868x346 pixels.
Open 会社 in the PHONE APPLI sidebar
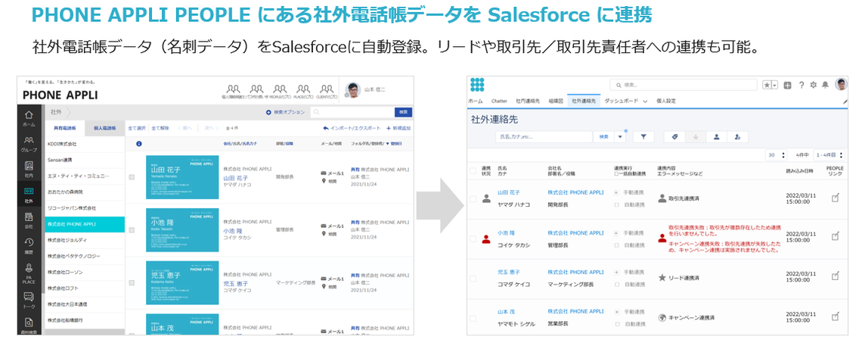coord(29,219)
